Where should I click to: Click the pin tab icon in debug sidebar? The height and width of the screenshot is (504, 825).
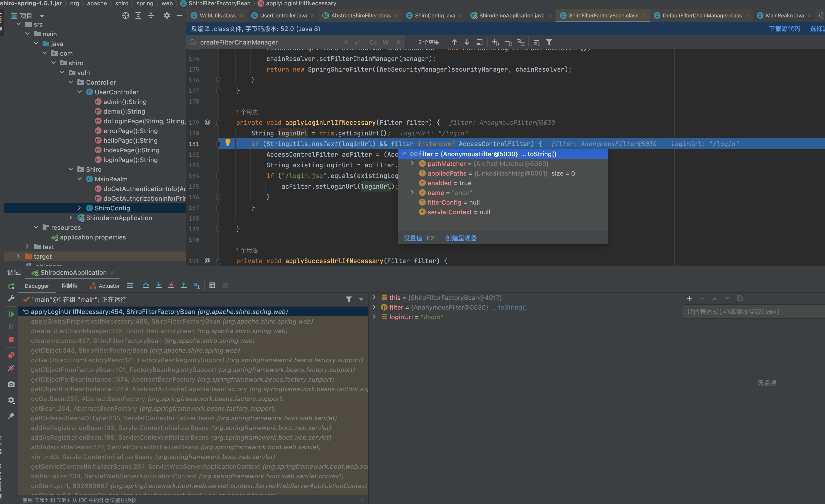tap(11, 416)
